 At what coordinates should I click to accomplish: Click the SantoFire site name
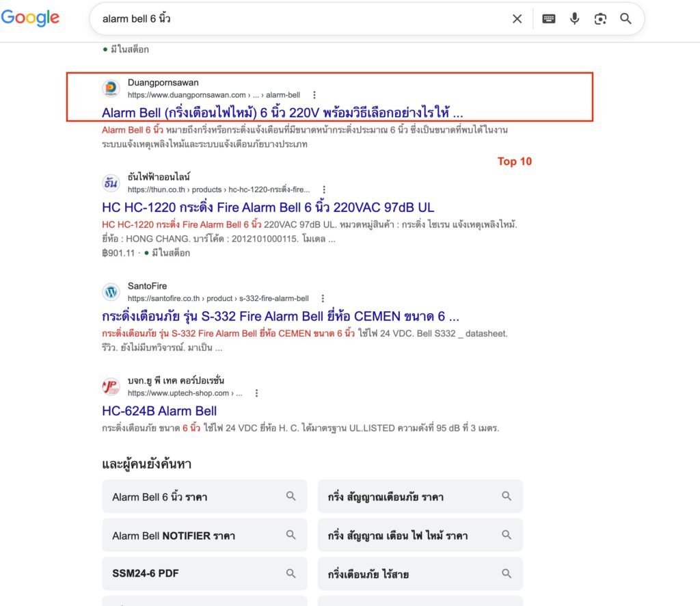(x=148, y=286)
